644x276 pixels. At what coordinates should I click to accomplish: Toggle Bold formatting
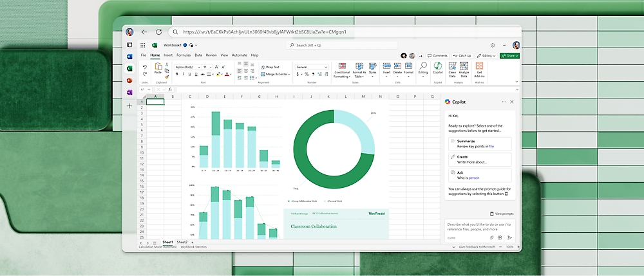177,75
